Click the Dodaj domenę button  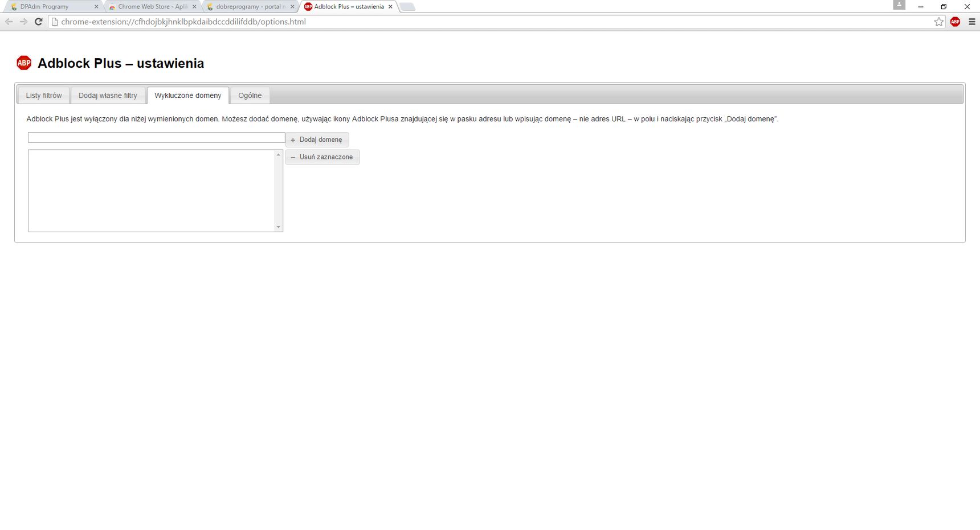click(317, 139)
